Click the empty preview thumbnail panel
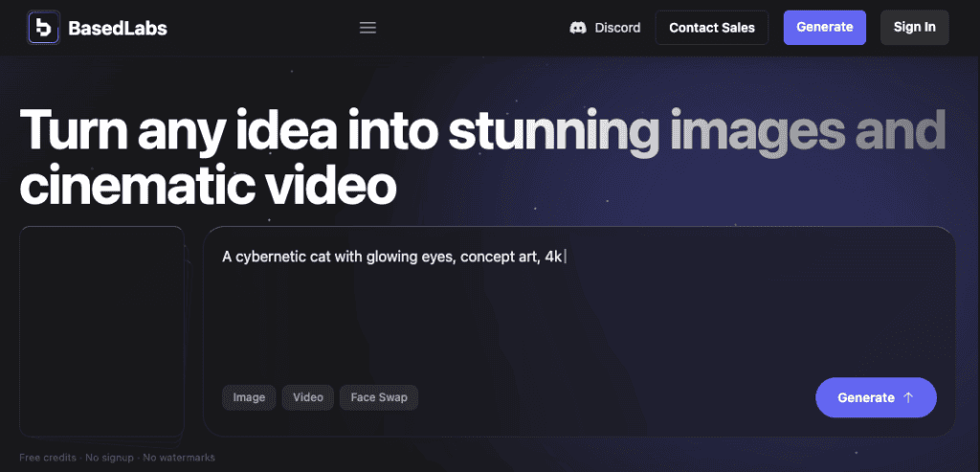 tap(101, 331)
